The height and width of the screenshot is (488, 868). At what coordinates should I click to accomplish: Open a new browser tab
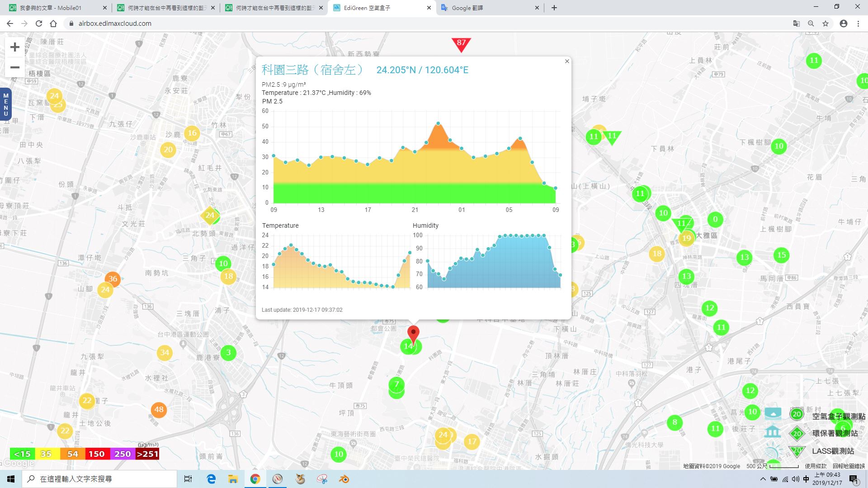pyautogui.click(x=554, y=8)
